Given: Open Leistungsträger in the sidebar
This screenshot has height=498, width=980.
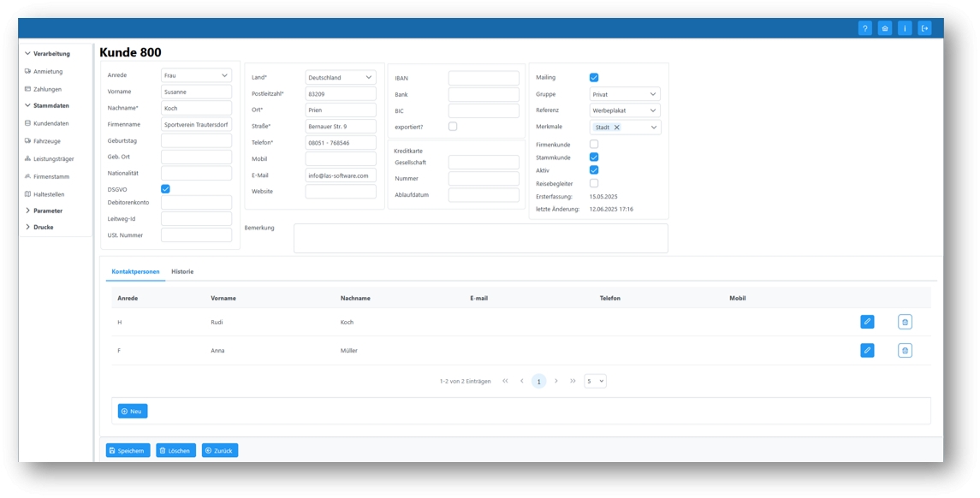Looking at the screenshot, I should point(54,159).
